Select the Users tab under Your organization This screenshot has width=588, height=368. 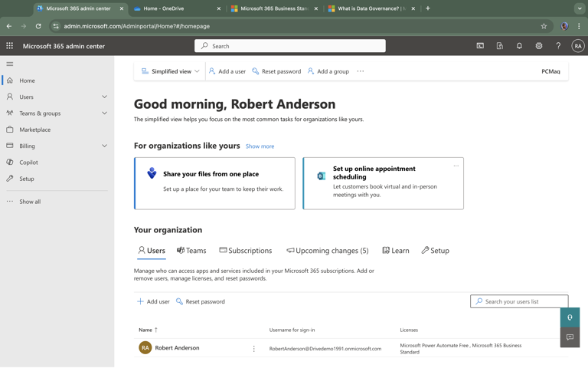click(152, 251)
